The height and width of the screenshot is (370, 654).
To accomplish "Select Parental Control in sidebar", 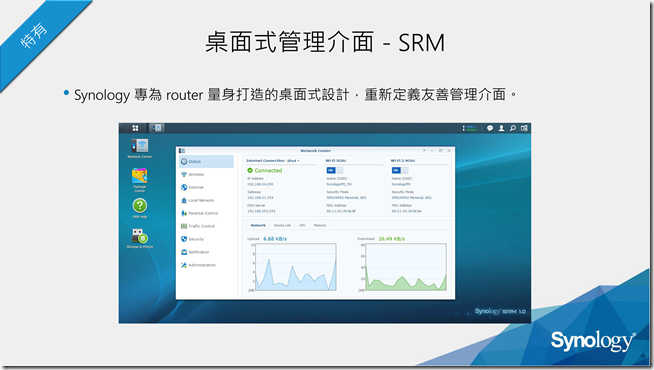I will 206,213.
